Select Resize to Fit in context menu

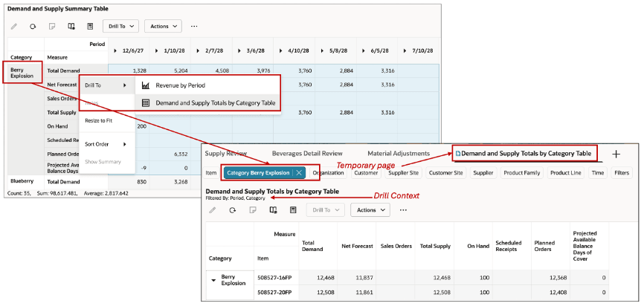coord(99,120)
